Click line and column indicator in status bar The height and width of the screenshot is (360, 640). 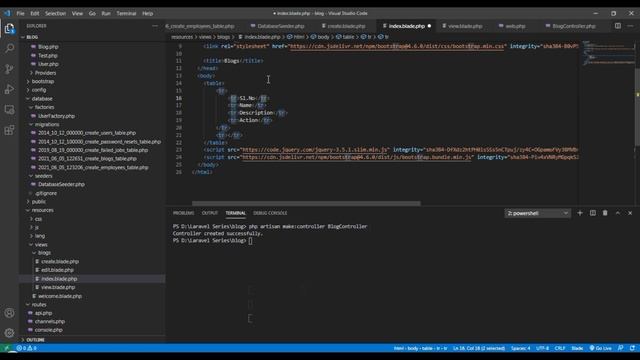coord(479,348)
